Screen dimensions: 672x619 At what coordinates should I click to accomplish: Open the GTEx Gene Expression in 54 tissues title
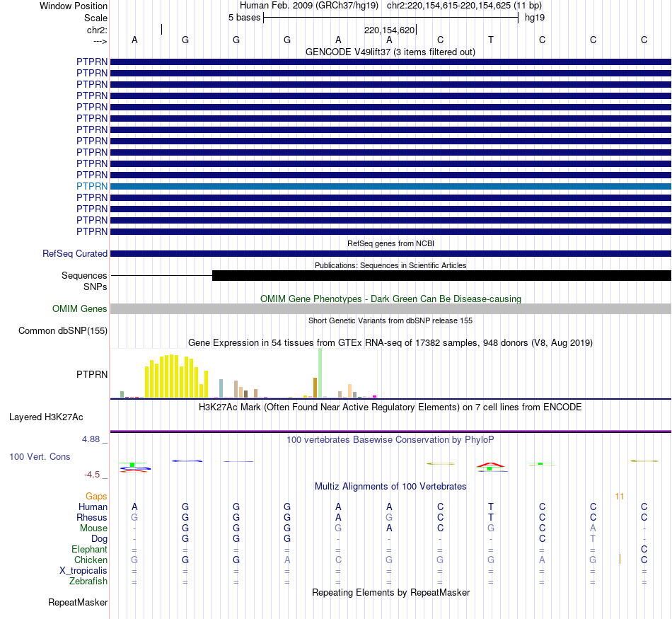(x=390, y=342)
